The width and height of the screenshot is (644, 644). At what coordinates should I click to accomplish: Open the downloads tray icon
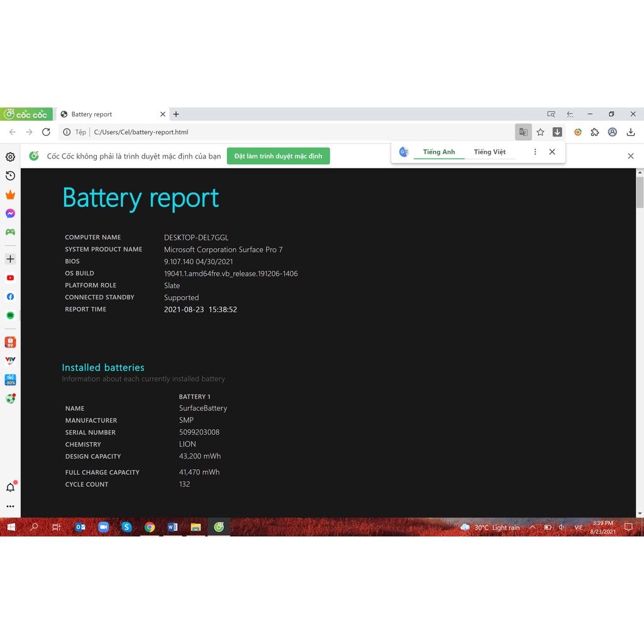pos(631,132)
